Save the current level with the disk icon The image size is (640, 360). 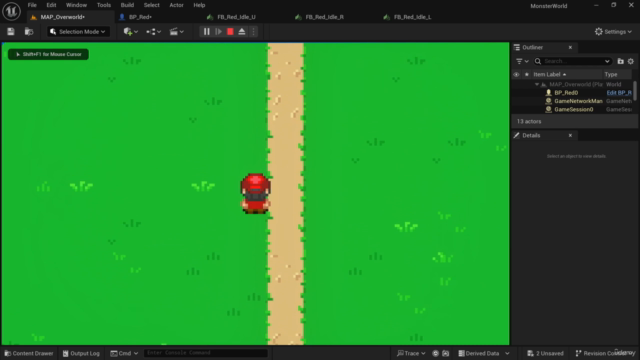tap(11, 31)
